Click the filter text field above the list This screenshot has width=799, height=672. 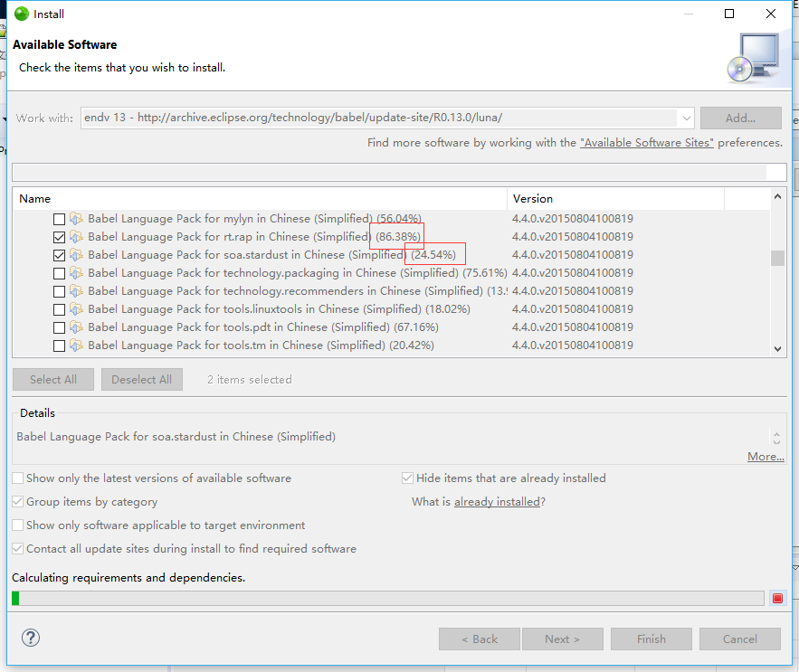399,172
